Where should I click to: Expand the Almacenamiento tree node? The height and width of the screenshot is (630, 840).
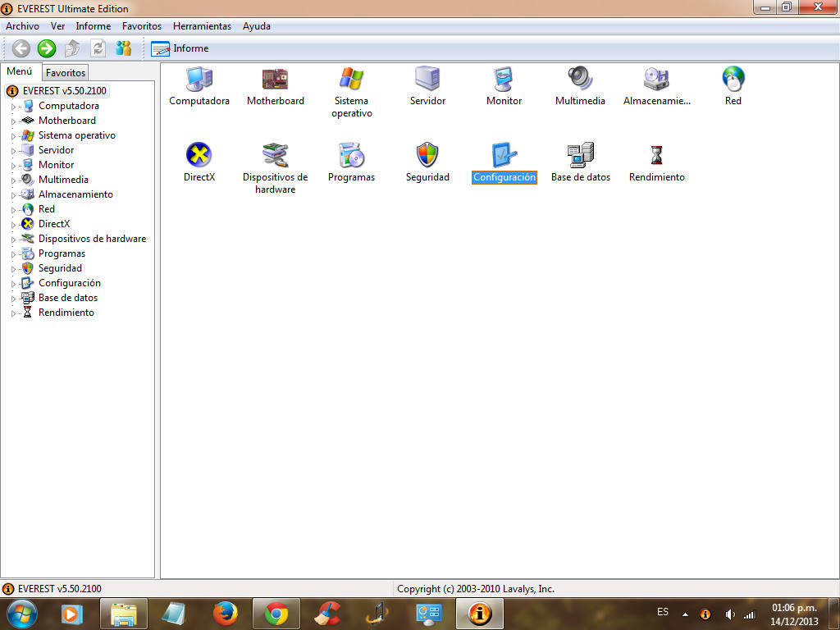click(x=13, y=194)
